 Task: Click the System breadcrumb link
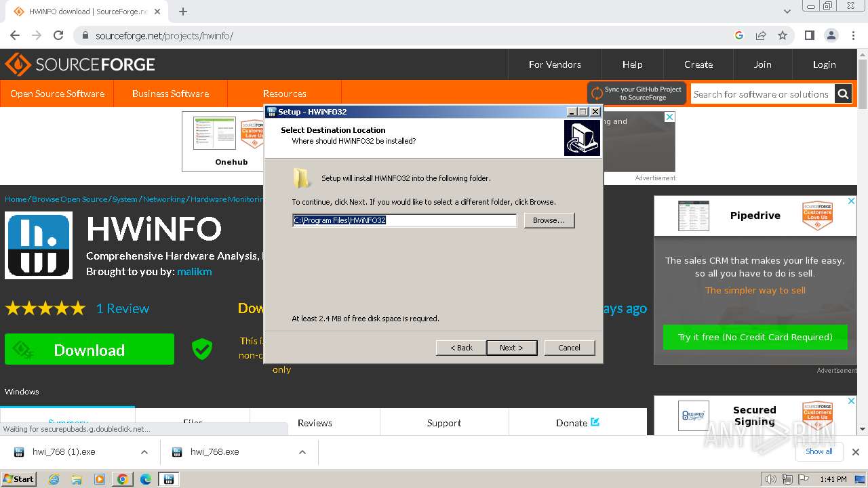(x=125, y=199)
